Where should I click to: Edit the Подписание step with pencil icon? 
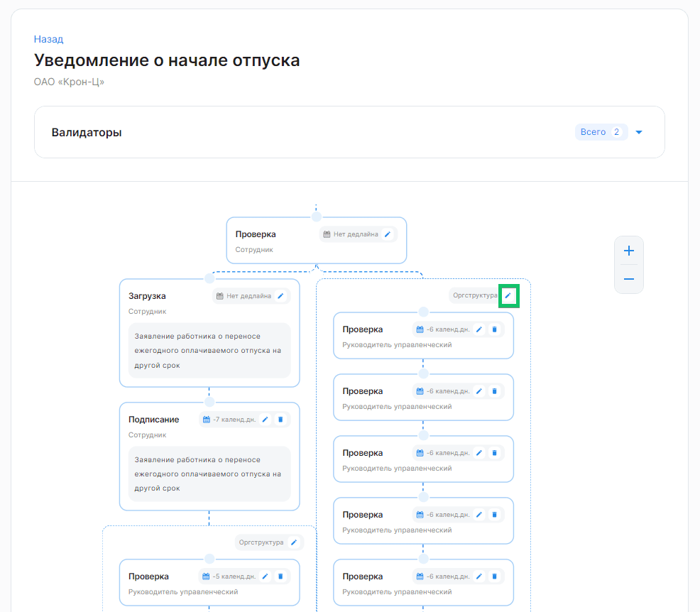coord(266,420)
